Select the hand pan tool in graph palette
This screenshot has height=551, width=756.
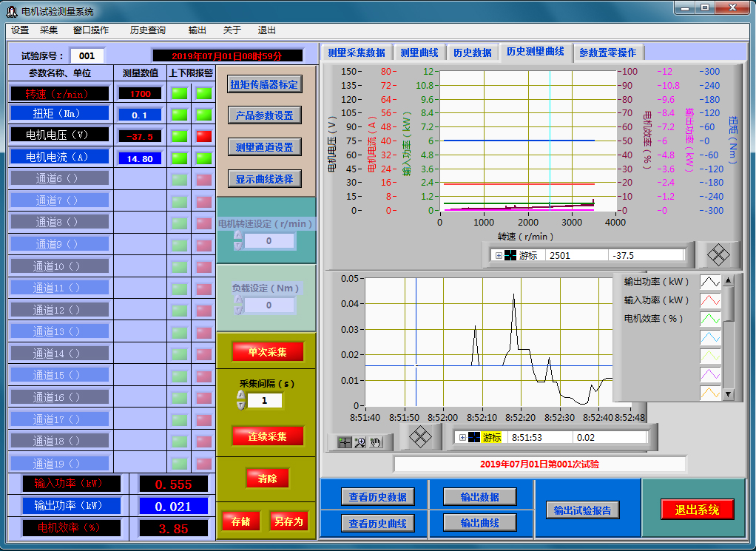click(376, 442)
